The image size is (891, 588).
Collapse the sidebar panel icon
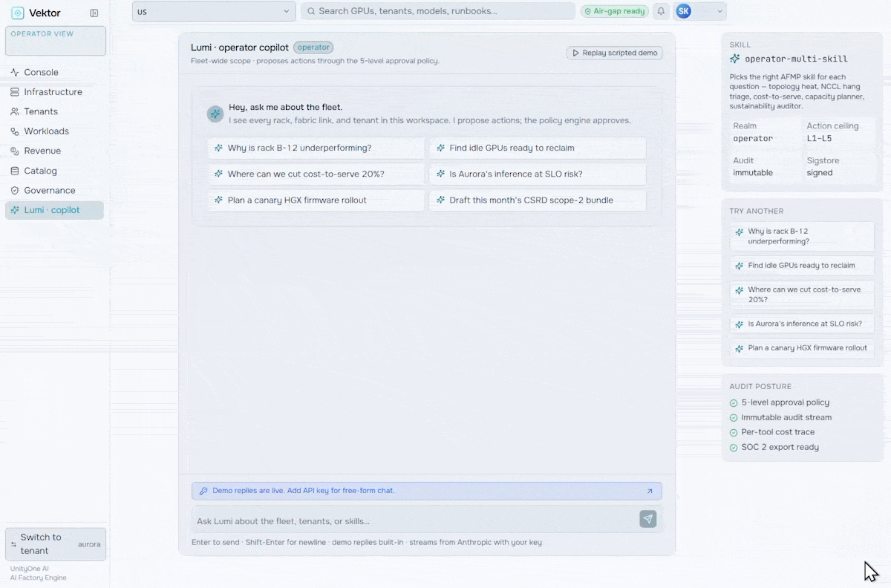tap(94, 13)
